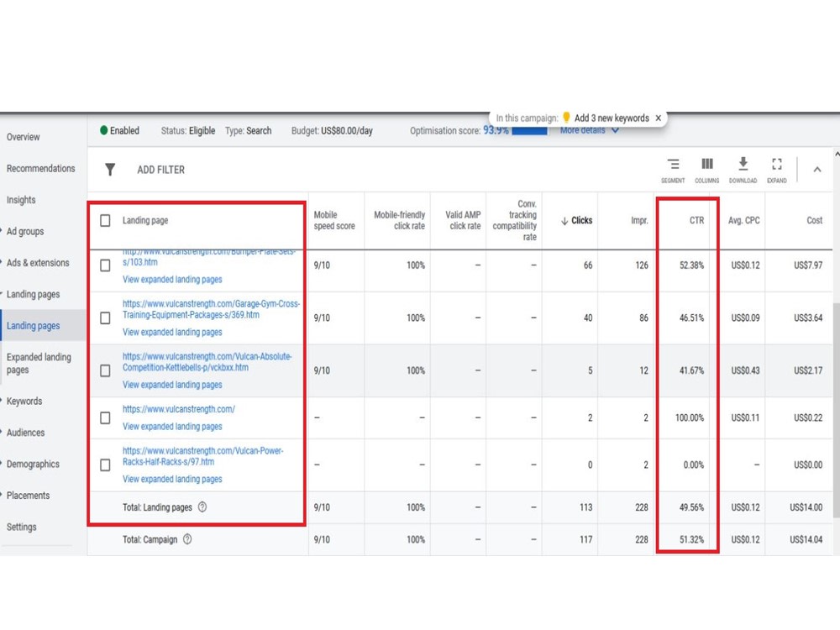Screen dimensions: 840x630
Task: Click the Landing page column header
Action: [145, 220]
